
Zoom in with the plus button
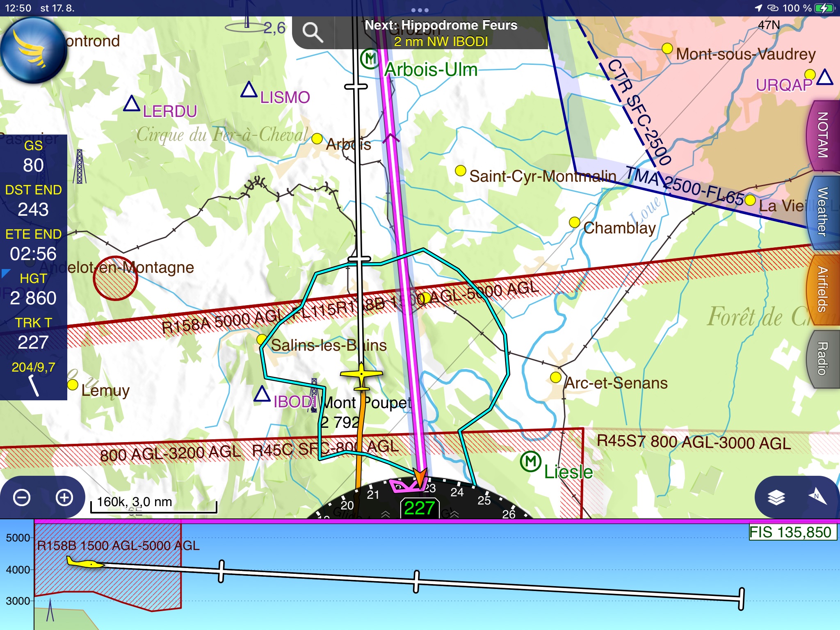point(64,498)
